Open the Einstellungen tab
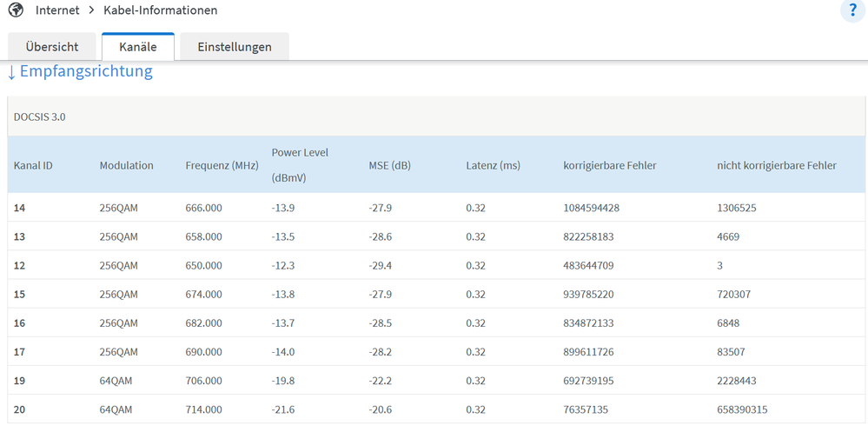868x432 pixels. (x=235, y=47)
